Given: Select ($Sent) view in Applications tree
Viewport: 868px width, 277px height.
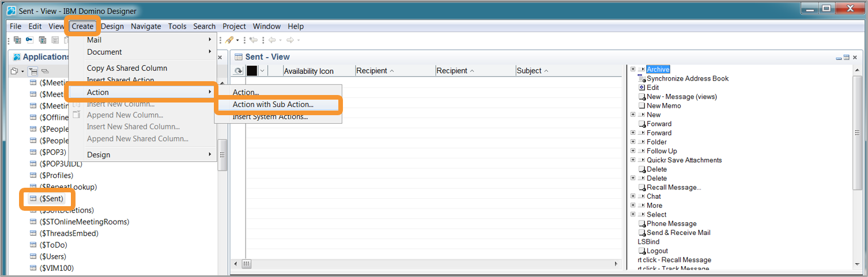Looking at the screenshot, I should click(52, 199).
